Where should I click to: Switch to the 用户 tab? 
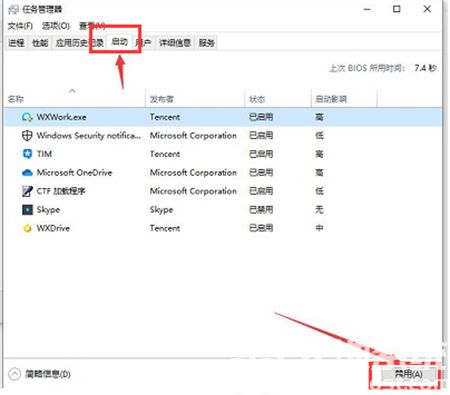(x=144, y=43)
